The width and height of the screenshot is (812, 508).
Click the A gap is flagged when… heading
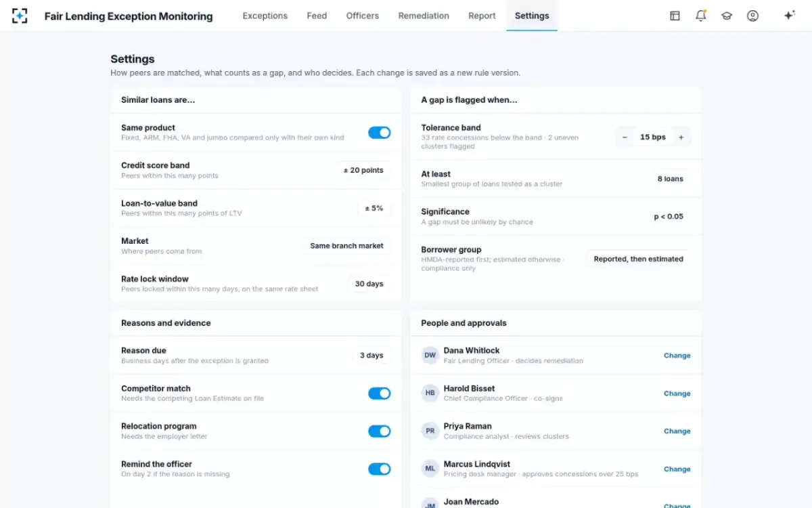click(x=469, y=100)
